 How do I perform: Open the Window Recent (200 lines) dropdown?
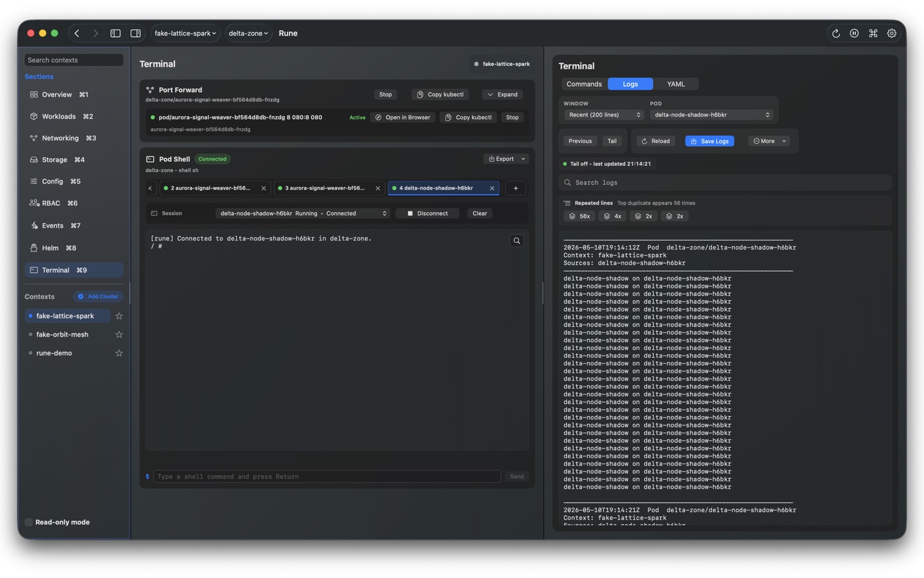604,115
